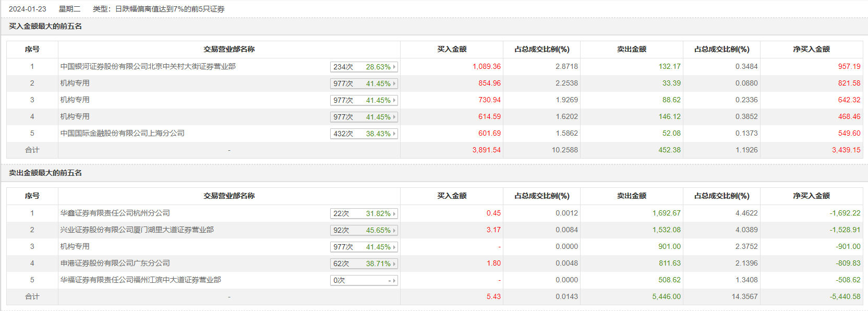Expand the 22次 31.82% stats box
This screenshot has height=311, width=868.
pyautogui.click(x=364, y=213)
